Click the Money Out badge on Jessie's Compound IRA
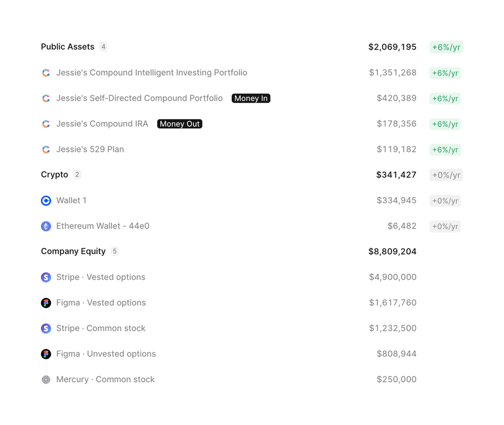The height and width of the screenshot is (425, 504). [x=179, y=124]
